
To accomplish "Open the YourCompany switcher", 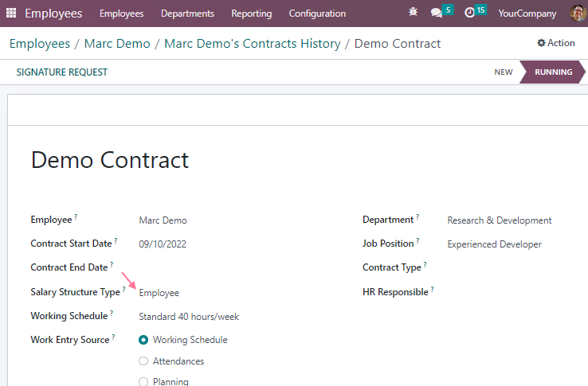I will pyautogui.click(x=527, y=14).
